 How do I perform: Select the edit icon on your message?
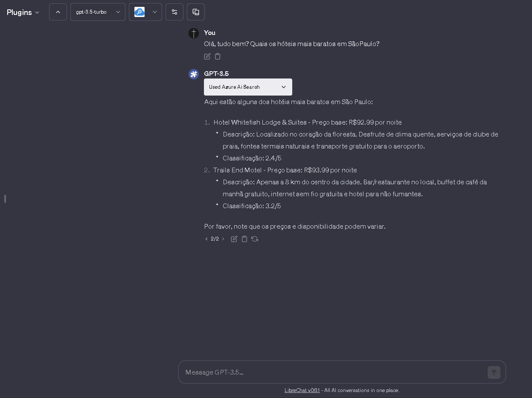pos(207,56)
